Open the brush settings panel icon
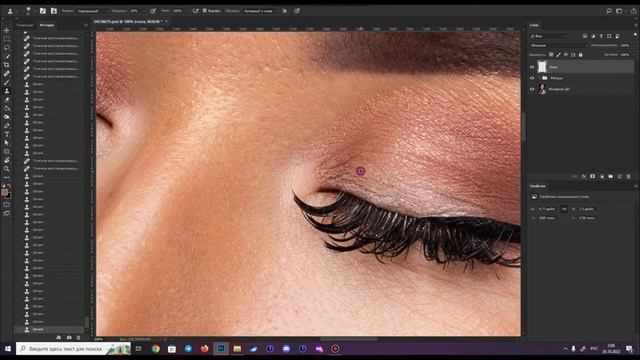Viewport: 640px width, 360px height. [x=43, y=11]
